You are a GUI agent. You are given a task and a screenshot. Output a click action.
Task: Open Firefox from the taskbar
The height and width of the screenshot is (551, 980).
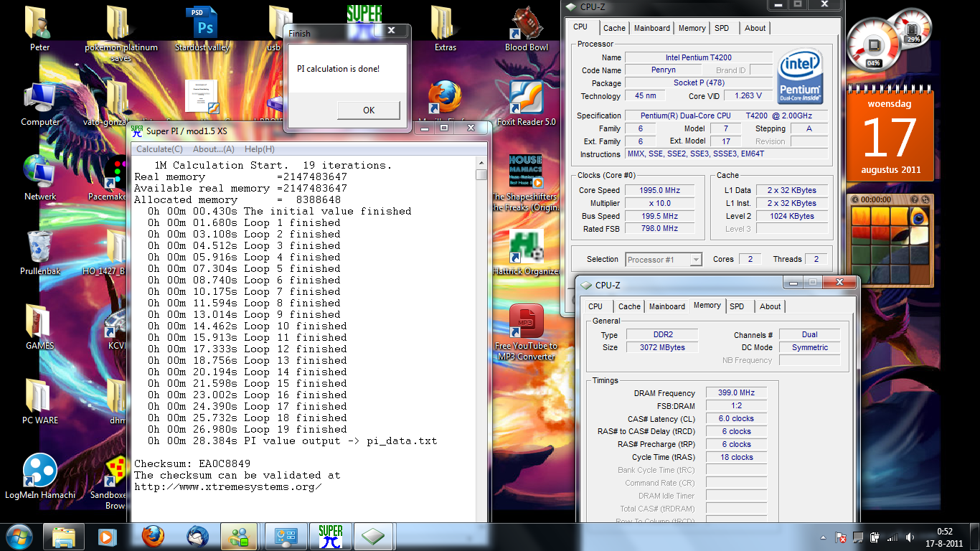[152, 537]
